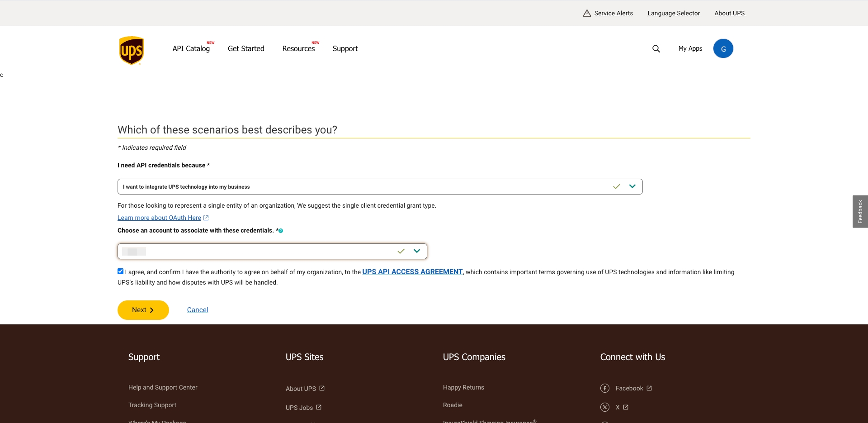Open the API Catalog menu
The image size is (868, 423).
(x=191, y=49)
